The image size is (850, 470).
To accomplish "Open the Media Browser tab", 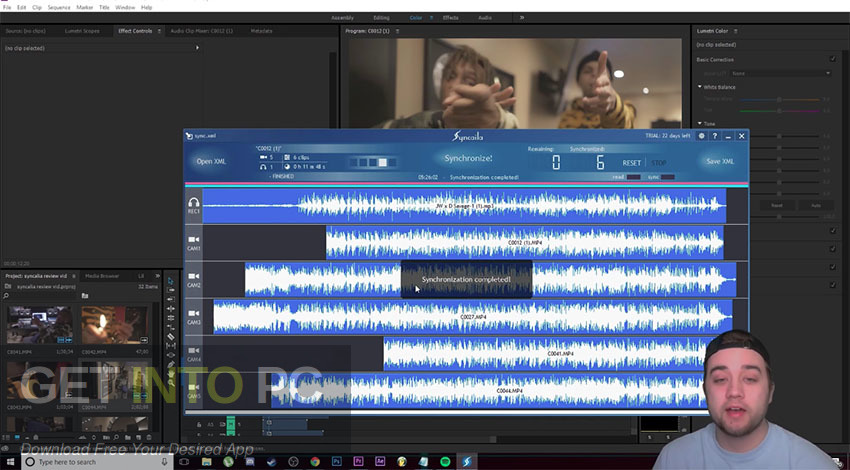I will click(x=102, y=275).
